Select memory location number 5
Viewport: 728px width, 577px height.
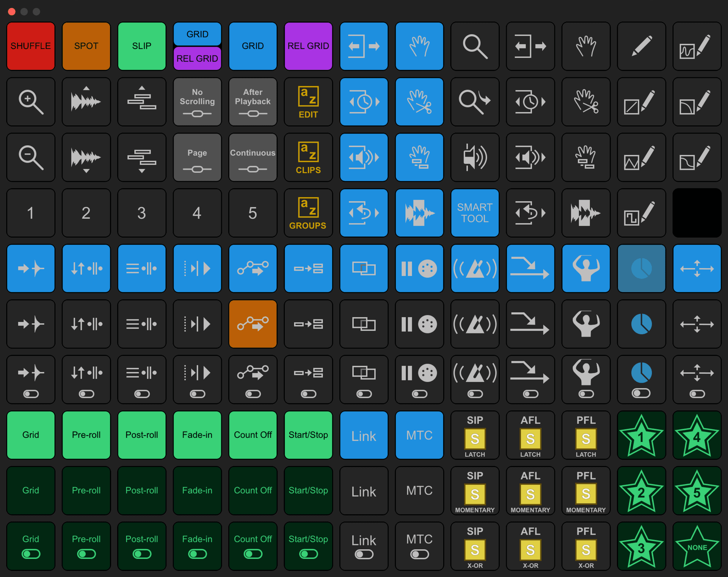point(253,213)
